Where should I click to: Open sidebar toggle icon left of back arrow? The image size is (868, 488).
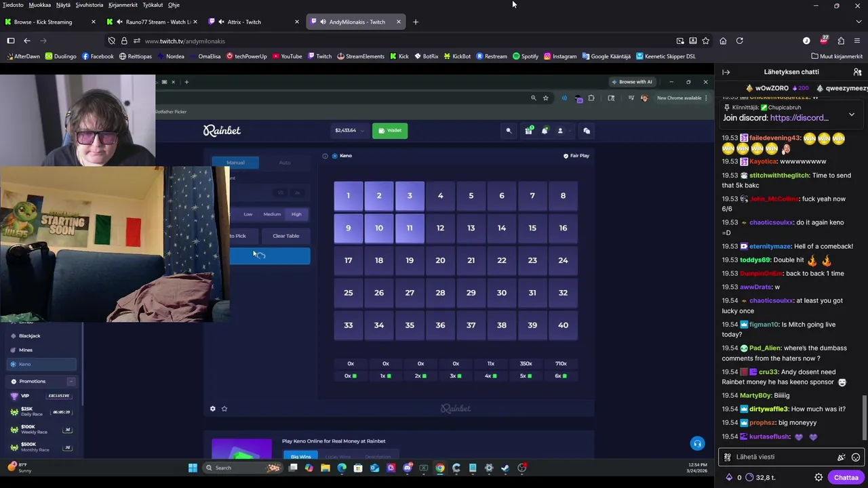pyautogui.click(x=11, y=41)
